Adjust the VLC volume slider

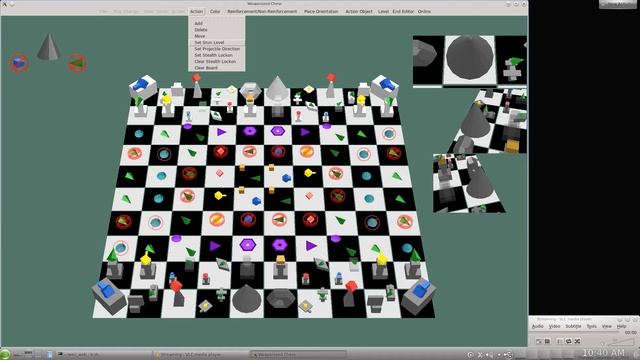click(x=620, y=341)
